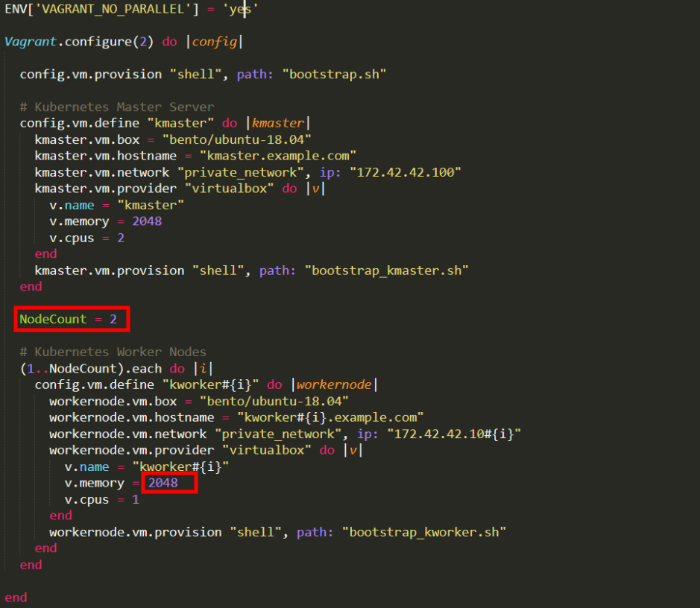Click the |workernode| block parameter

point(334,384)
